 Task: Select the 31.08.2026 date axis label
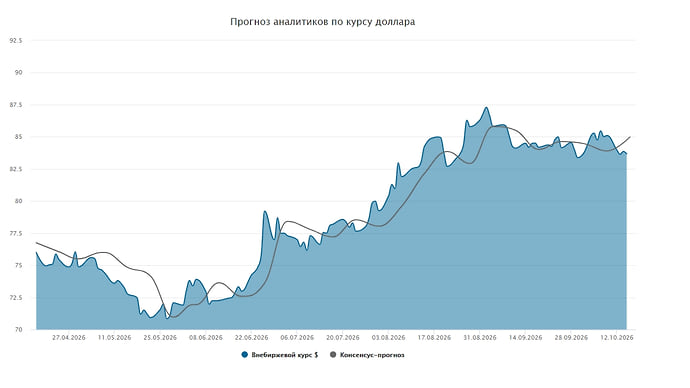[480, 338]
